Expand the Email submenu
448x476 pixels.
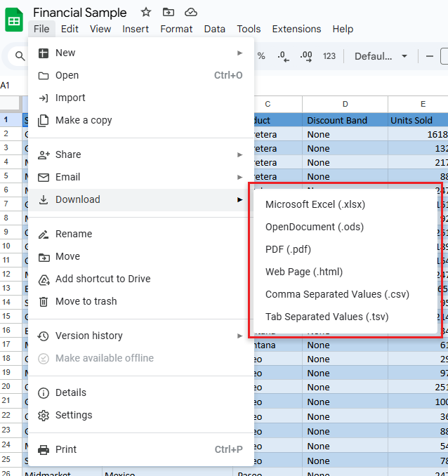pos(141,177)
